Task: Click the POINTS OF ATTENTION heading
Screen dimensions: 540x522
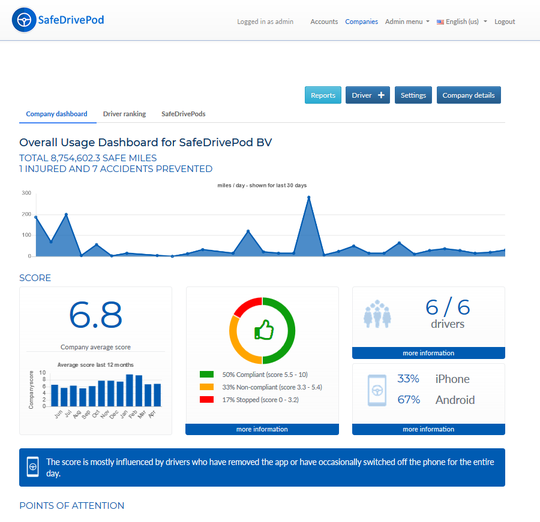Action: coord(72,505)
